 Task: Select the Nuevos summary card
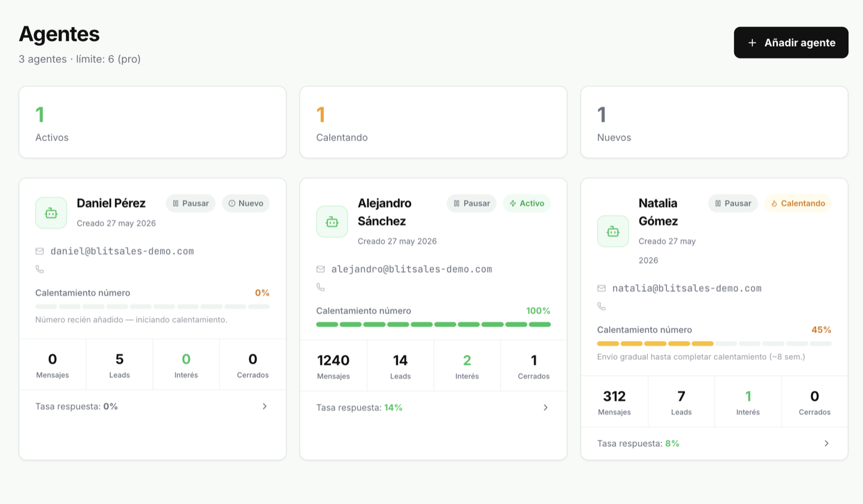click(x=714, y=122)
